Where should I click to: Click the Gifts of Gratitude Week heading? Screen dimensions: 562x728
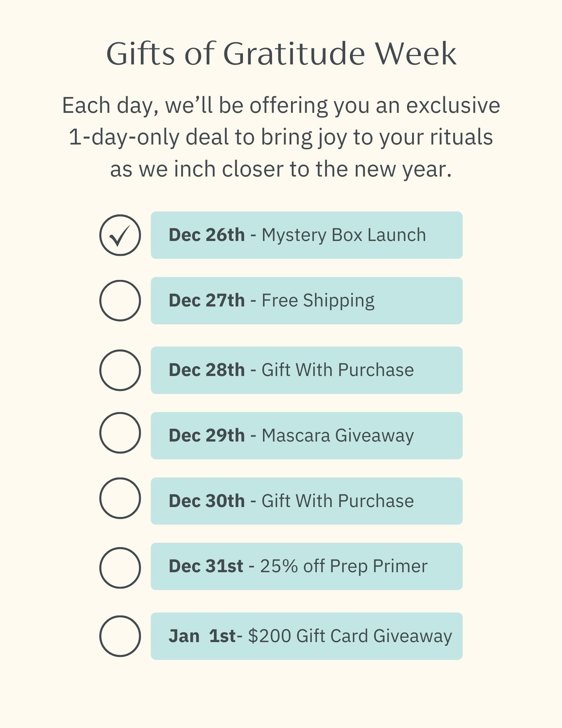281,54
